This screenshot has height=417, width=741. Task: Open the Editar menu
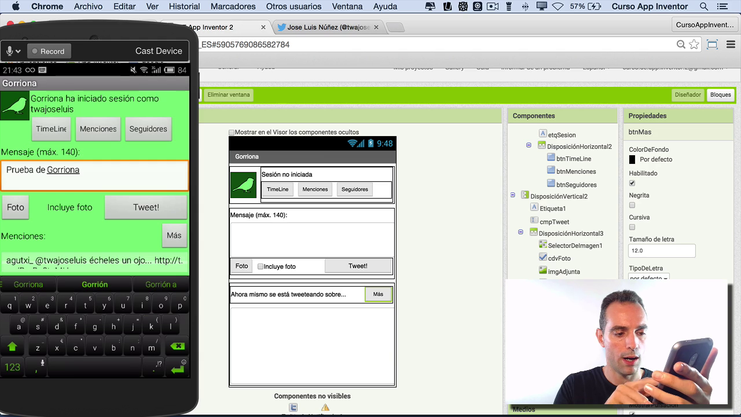tap(124, 6)
